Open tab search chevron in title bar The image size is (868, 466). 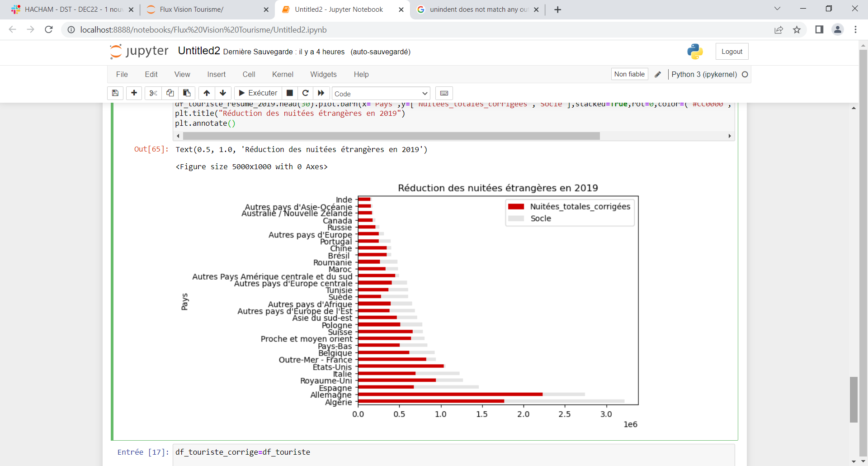point(777,9)
